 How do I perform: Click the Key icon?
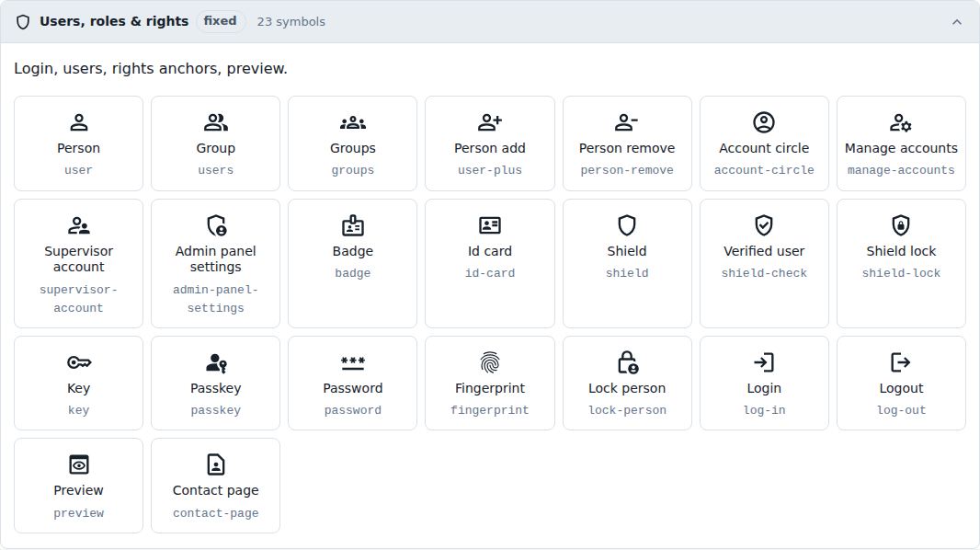(79, 362)
